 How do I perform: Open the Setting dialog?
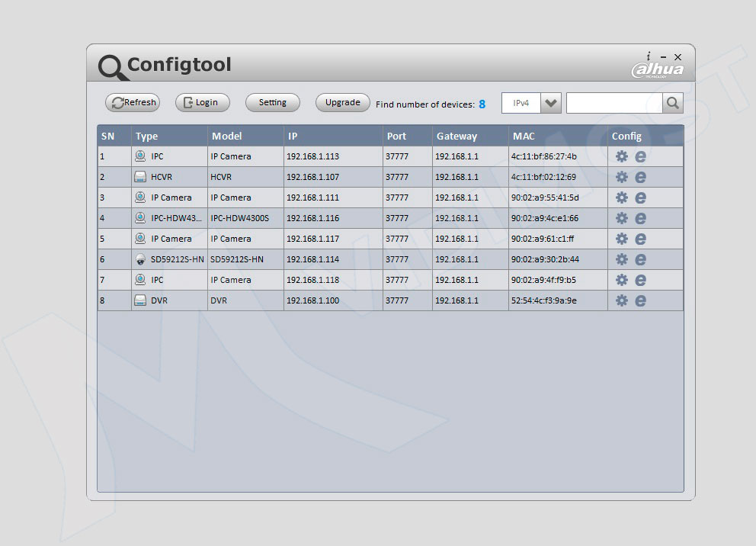click(x=272, y=102)
